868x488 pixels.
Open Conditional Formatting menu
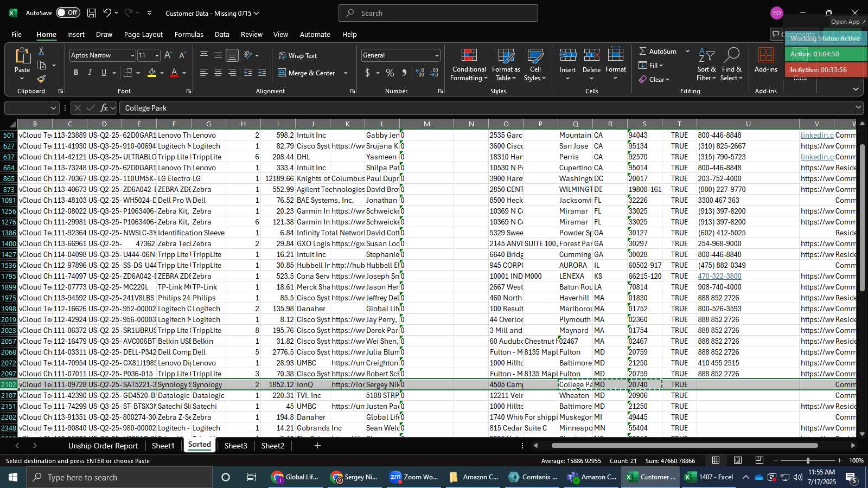469,65
